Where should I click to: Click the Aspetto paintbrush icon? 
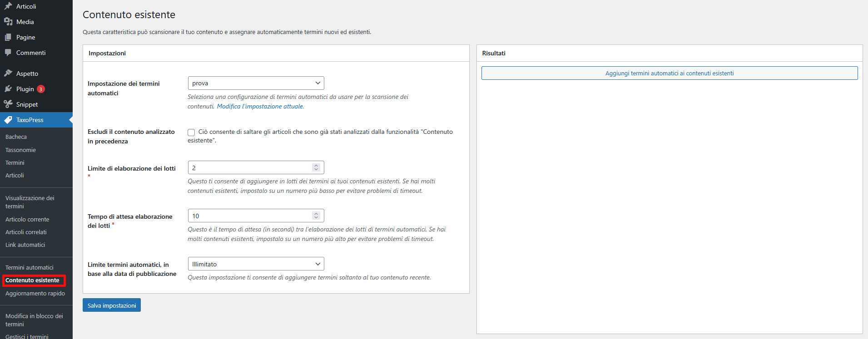click(x=8, y=74)
